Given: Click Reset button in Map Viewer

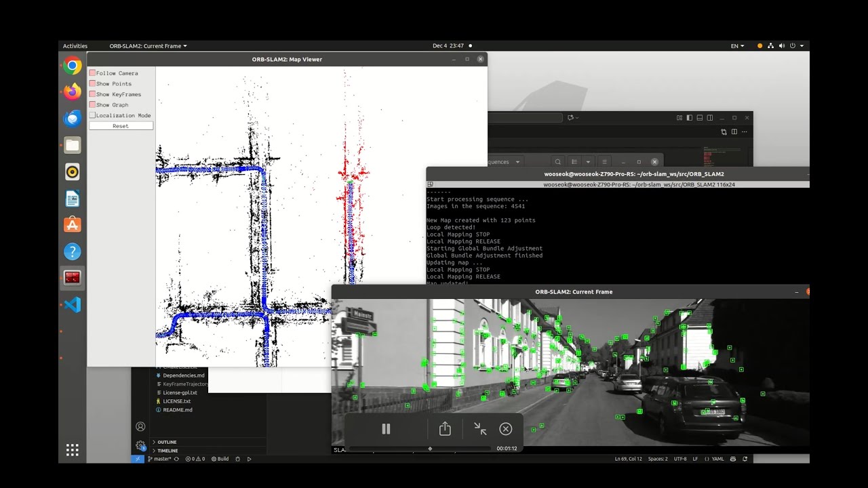Looking at the screenshot, I should pyautogui.click(x=121, y=126).
